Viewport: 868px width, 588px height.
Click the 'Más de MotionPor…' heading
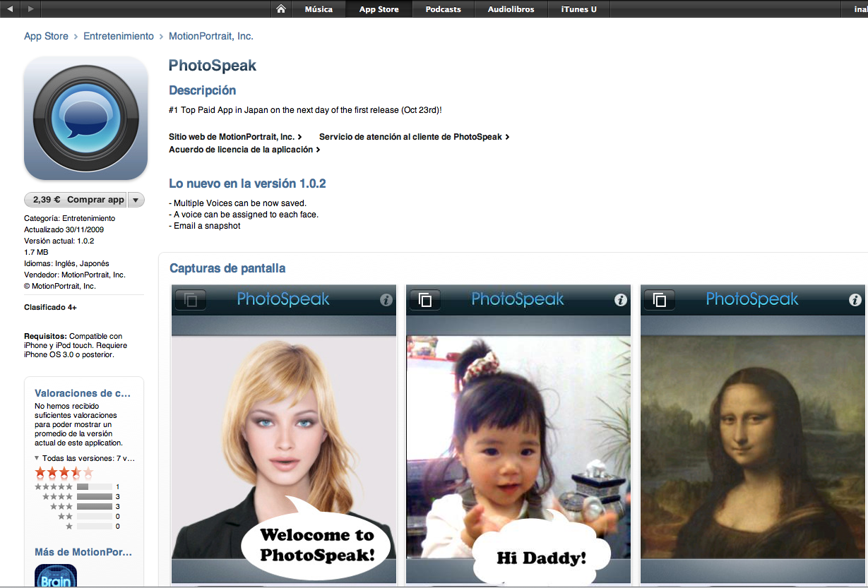point(83,552)
